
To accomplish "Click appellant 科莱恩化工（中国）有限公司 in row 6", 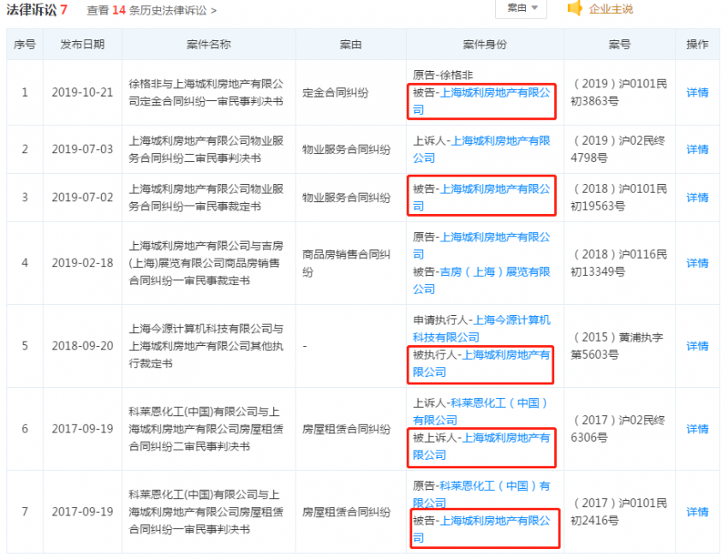I will [x=481, y=411].
